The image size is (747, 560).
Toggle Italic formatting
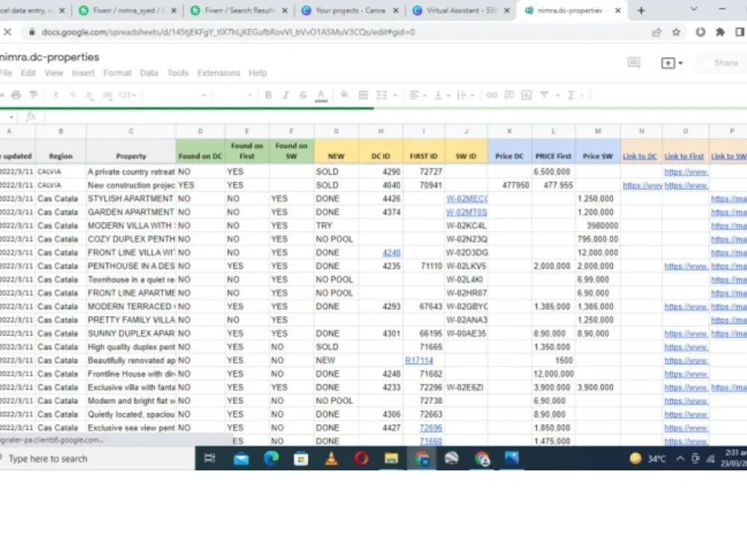(x=286, y=95)
